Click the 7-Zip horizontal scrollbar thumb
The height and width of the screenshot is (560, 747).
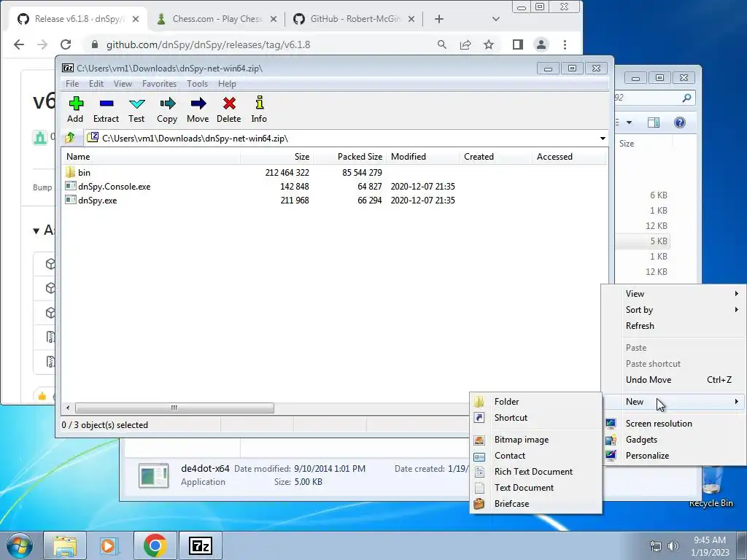174,408
